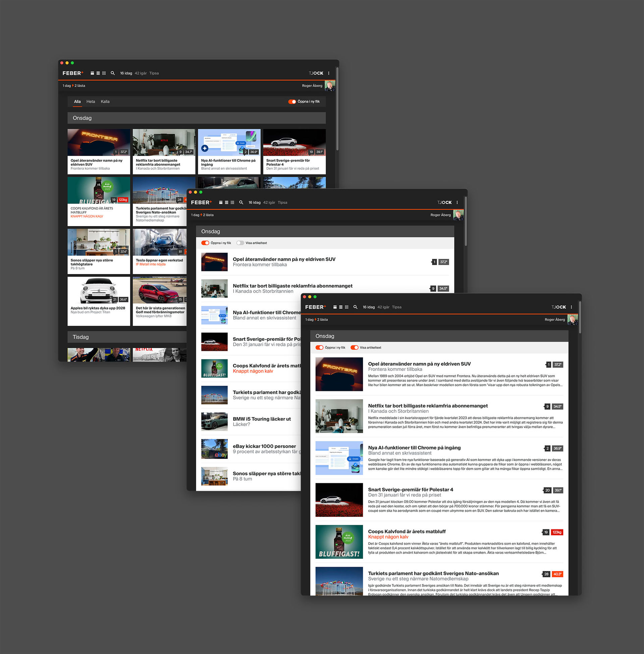This screenshot has width=644, height=654.
Task: Toggle 'Öppna i ny flik' beside Alla tabs
Action: point(292,101)
